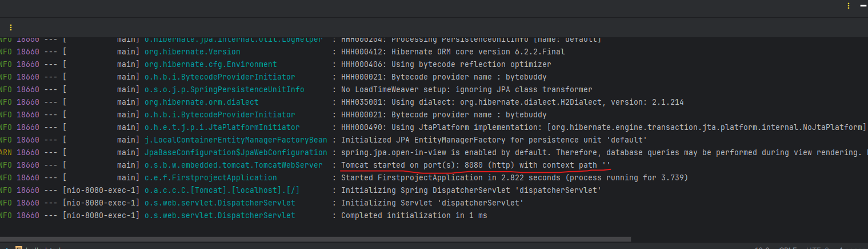Click the 'Tomcat started on port(s): 8080' message
Screen dimensions: 868x249
[475, 165]
